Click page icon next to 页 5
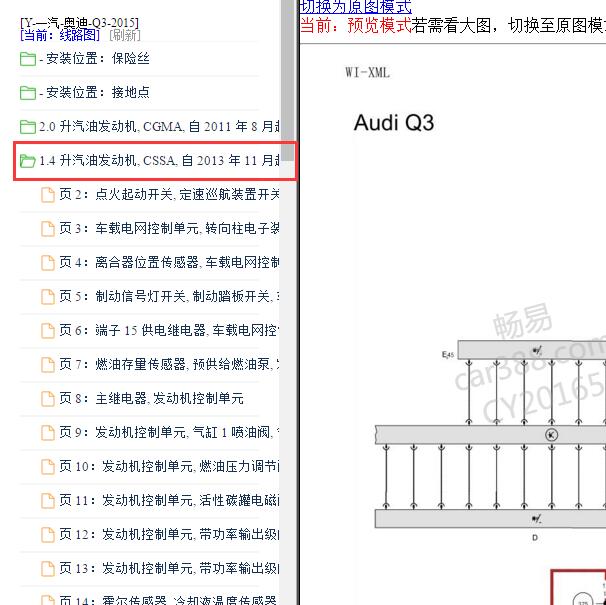 coord(48,297)
